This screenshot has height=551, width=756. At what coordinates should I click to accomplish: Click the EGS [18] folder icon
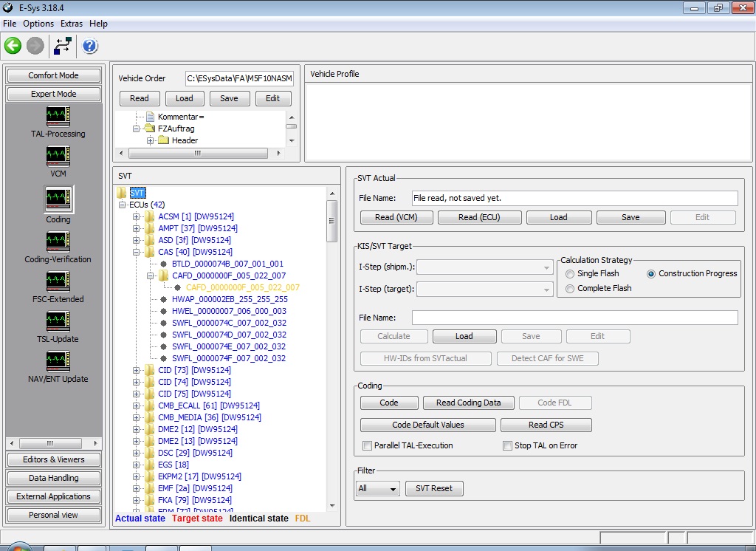[149, 465]
